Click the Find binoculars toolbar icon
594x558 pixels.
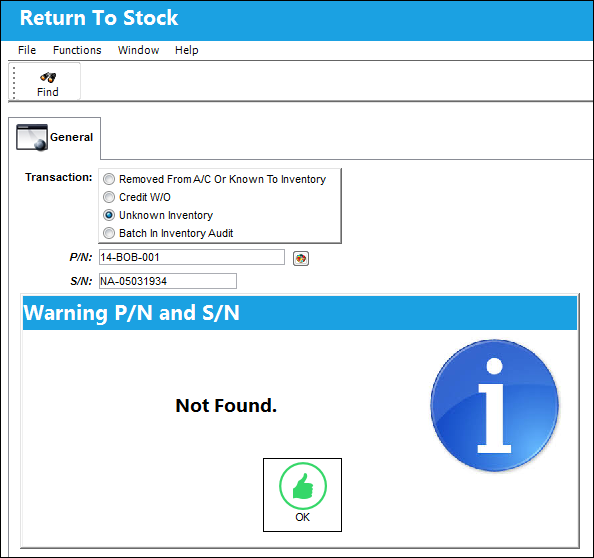pyautogui.click(x=48, y=77)
